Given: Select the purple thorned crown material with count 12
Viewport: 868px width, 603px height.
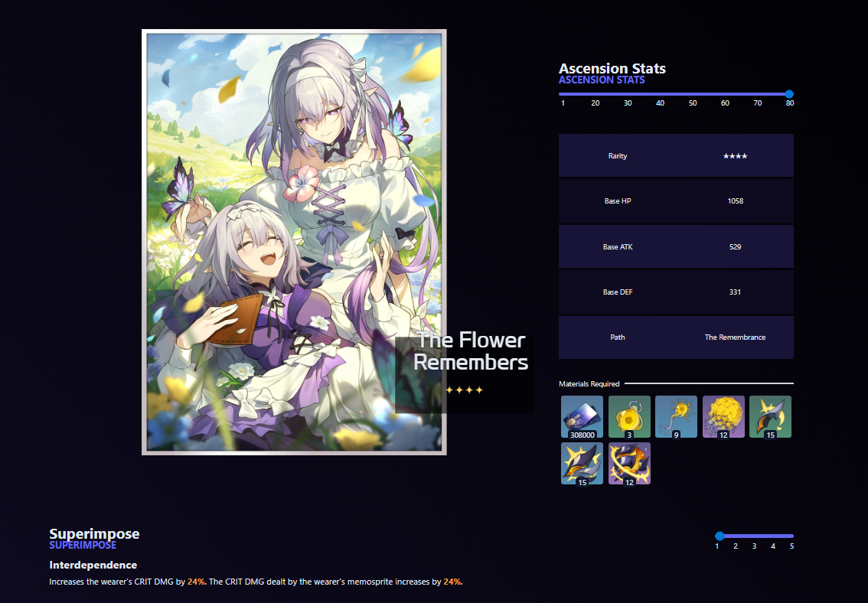Looking at the screenshot, I should 629,464.
